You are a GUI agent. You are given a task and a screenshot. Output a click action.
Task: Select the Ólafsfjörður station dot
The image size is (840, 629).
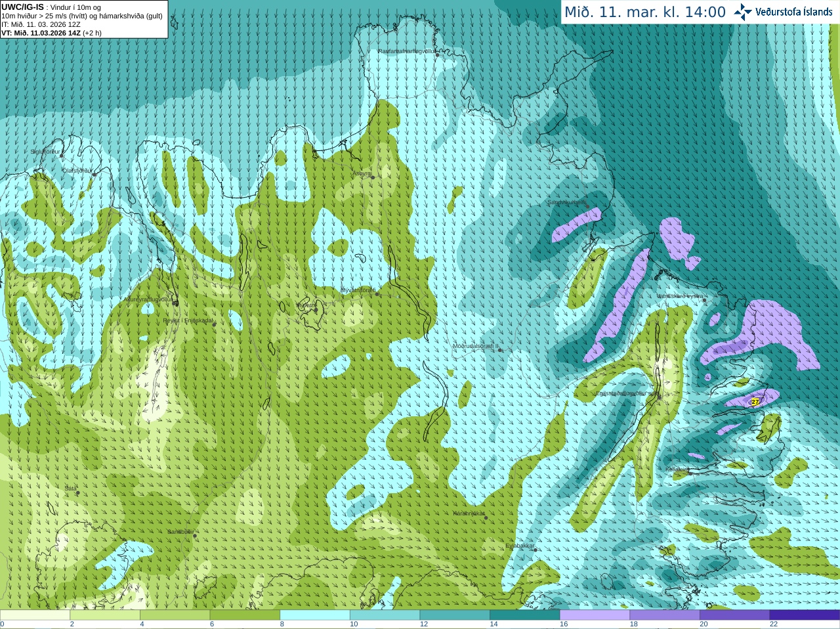click(94, 174)
